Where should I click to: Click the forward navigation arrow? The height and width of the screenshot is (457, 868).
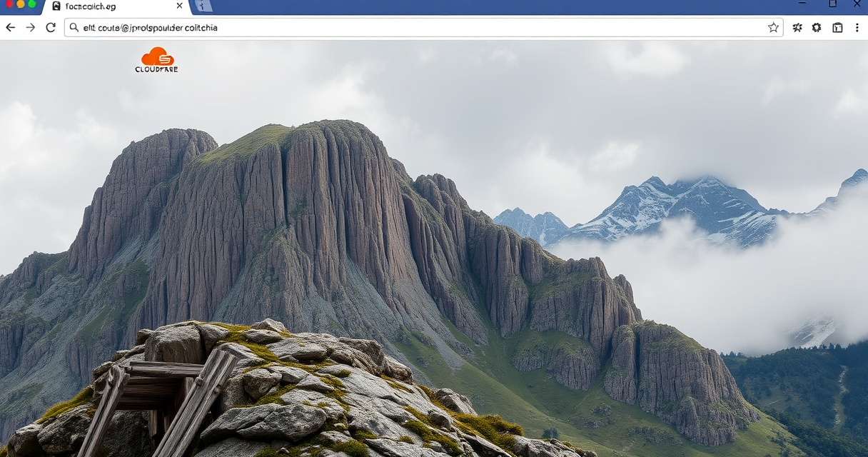click(30, 28)
